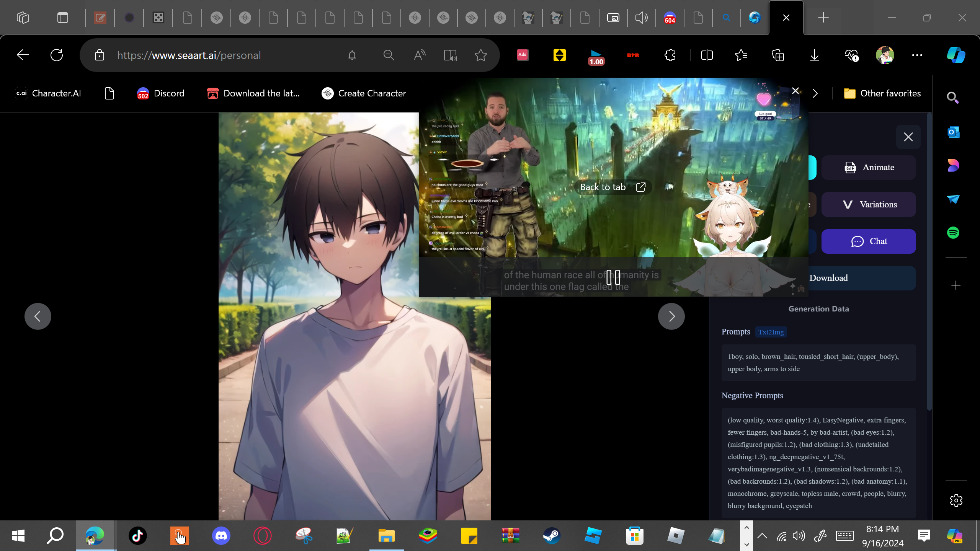Open Copilot in the browser toolbar
Viewport: 980px width, 551px height.
pyautogui.click(x=956, y=55)
